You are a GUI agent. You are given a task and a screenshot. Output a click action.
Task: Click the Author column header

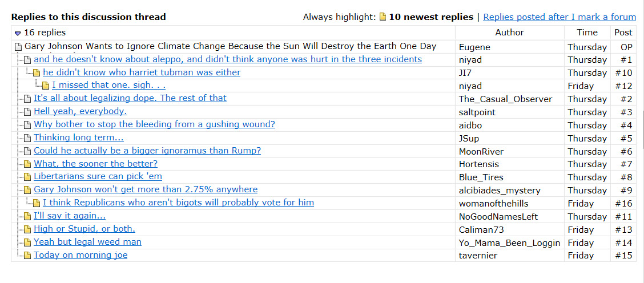coord(509,33)
